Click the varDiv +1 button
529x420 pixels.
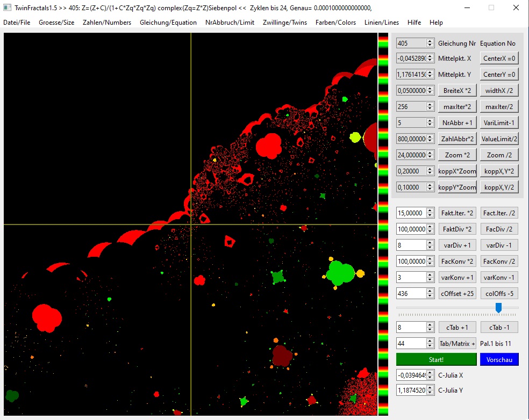coord(457,245)
